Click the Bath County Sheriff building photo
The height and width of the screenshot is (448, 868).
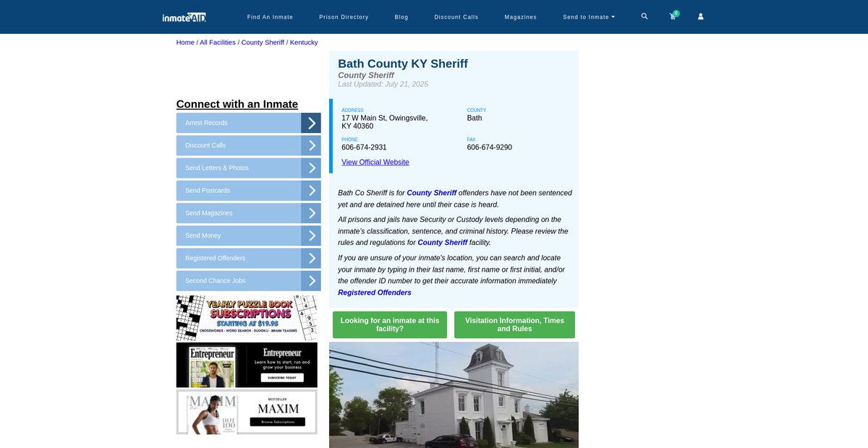(454, 395)
